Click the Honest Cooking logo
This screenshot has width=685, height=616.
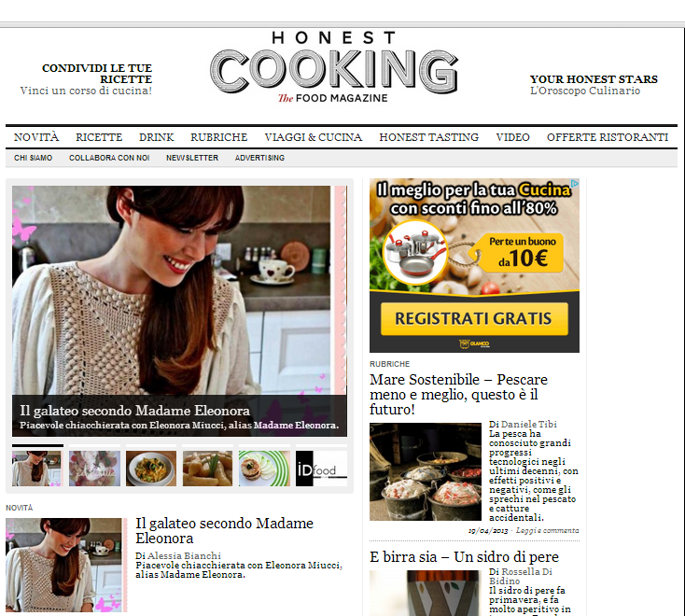click(334, 67)
